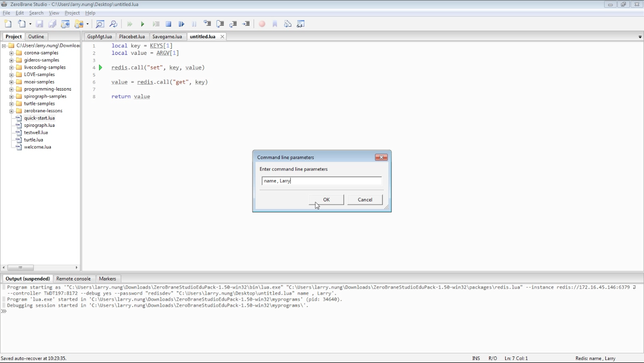The height and width of the screenshot is (363, 644).
Task: Click the Find and Replace toolbar icon
Action: tap(113, 24)
